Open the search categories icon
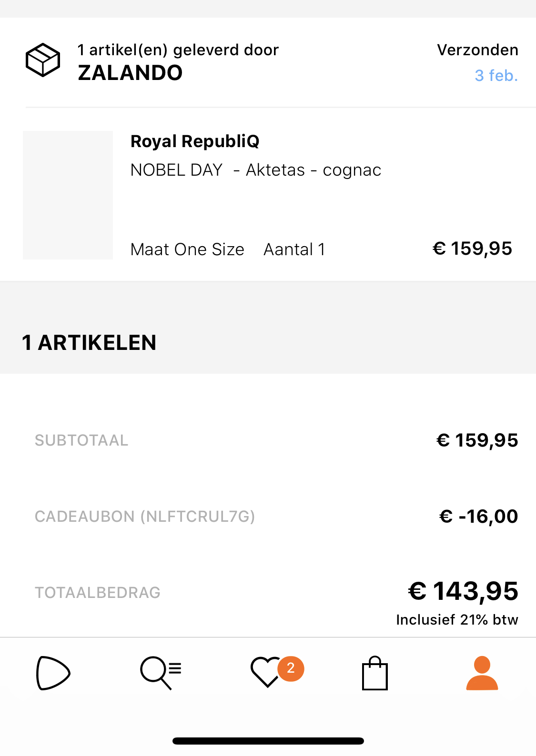This screenshot has width=536, height=756. coord(161,673)
